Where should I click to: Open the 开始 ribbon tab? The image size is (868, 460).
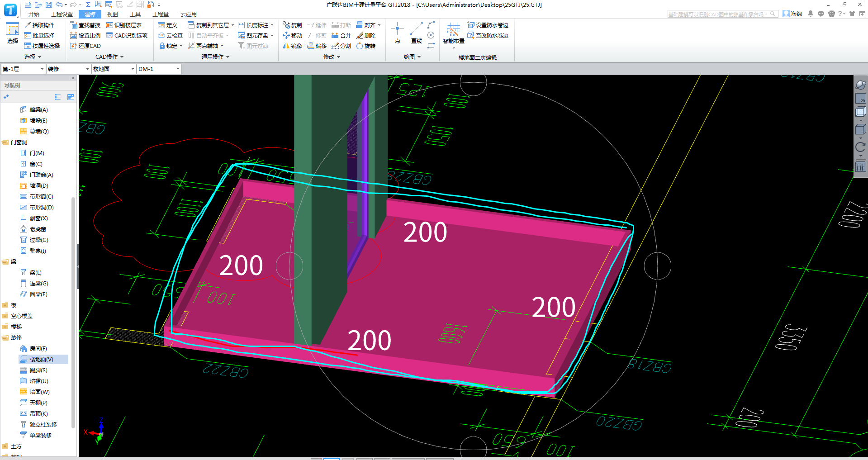34,14
